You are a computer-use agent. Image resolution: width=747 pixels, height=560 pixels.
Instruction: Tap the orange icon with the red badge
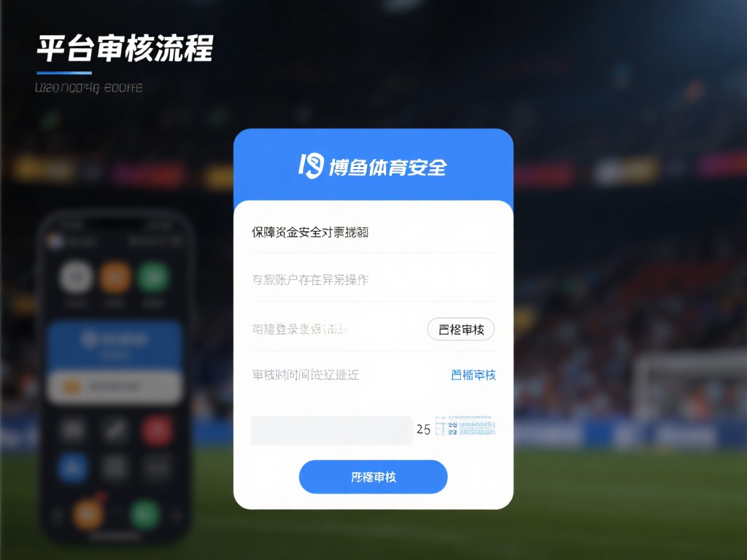88,513
